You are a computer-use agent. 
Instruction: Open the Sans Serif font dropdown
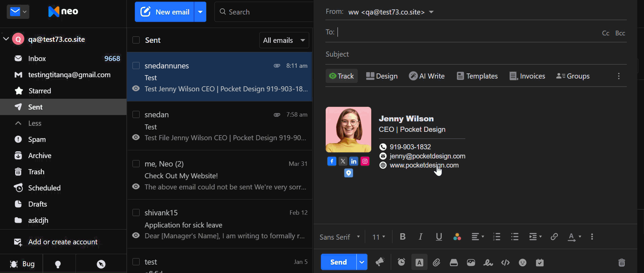click(340, 237)
